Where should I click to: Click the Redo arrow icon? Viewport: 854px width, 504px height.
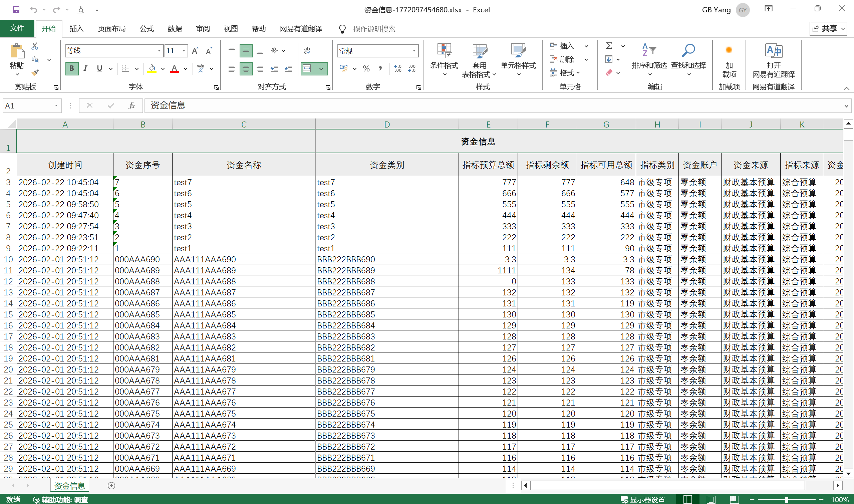pyautogui.click(x=56, y=9)
